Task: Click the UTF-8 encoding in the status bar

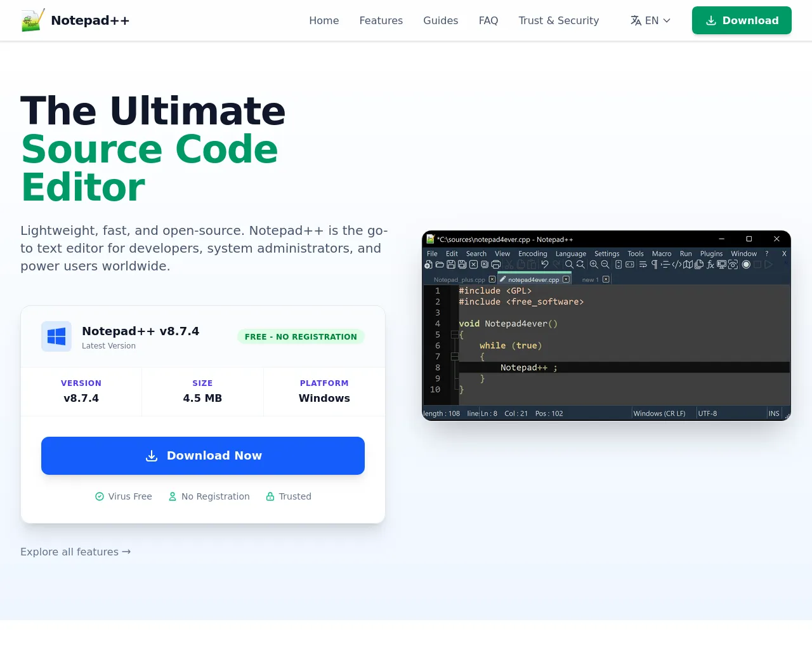Action: point(707,413)
